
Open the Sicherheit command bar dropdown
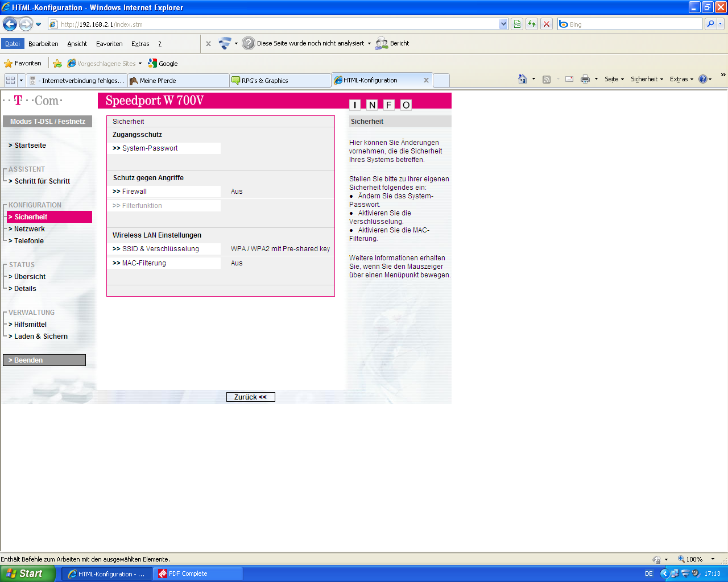(647, 79)
